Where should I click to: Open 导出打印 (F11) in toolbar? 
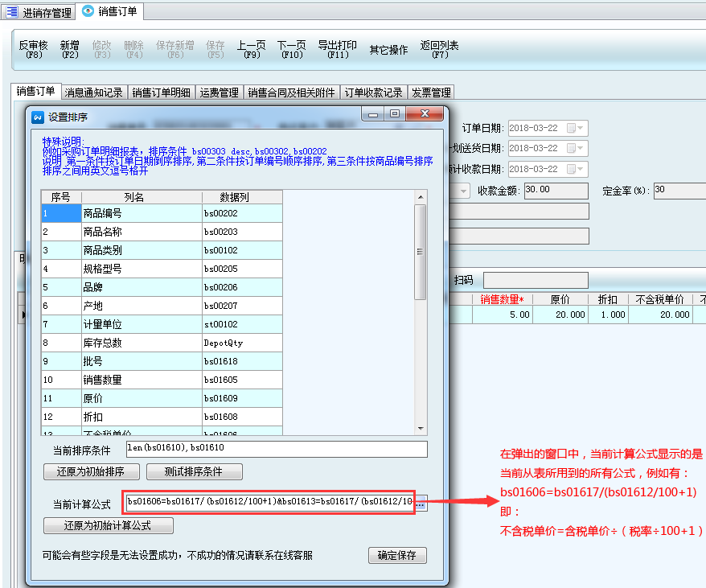click(337, 50)
